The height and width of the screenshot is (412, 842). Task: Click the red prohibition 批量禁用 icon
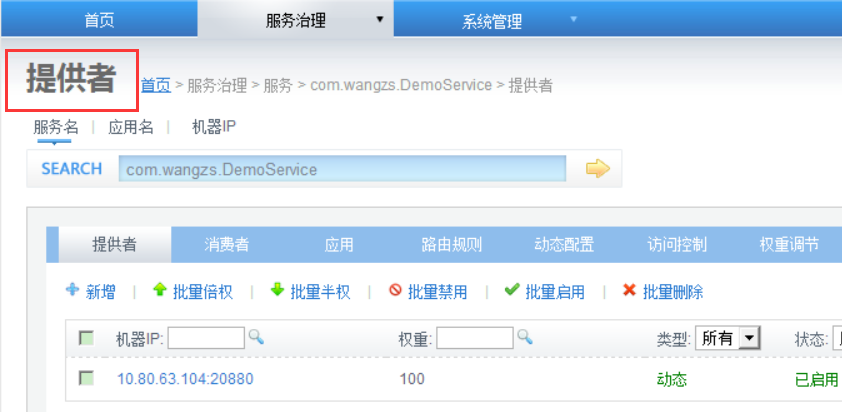395,291
